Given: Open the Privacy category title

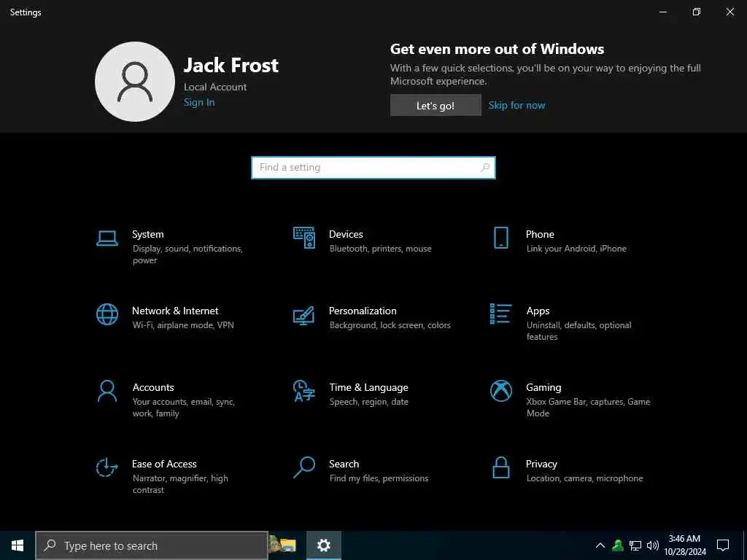Looking at the screenshot, I should click(x=542, y=464).
